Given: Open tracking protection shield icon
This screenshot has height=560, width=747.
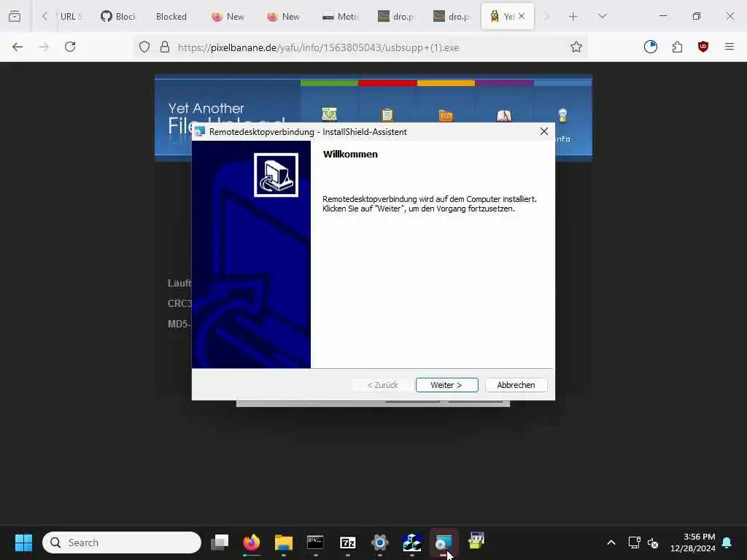Looking at the screenshot, I should 144,47.
